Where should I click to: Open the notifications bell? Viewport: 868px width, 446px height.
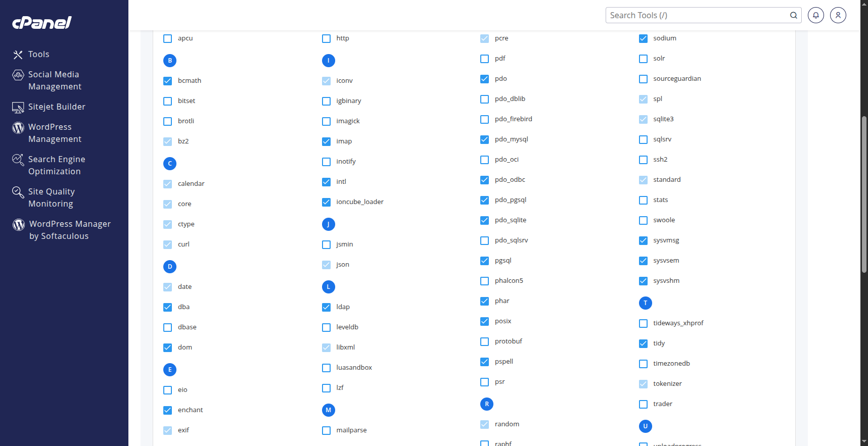pos(816,15)
